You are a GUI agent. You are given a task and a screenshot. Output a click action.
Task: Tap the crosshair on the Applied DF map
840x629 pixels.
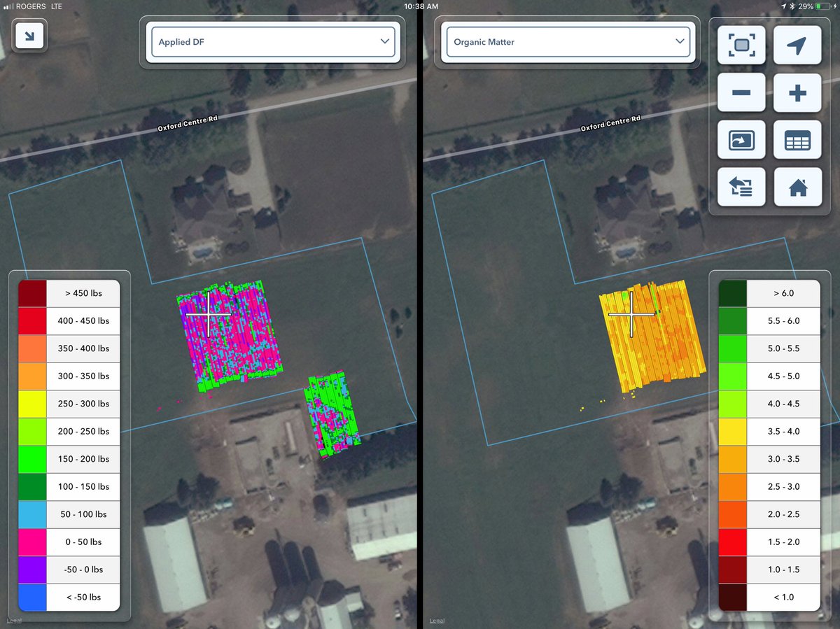point(209,315)
